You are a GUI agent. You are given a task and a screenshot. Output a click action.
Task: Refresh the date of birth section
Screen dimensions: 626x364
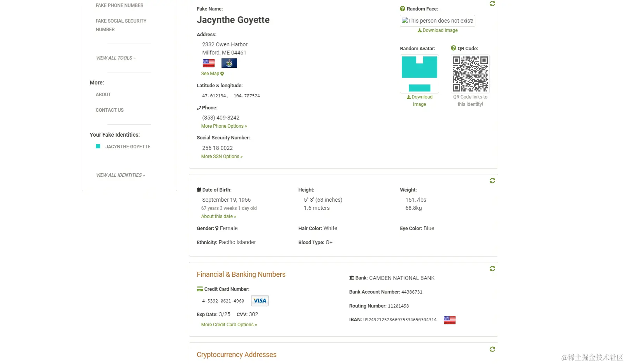pos(492,181)
